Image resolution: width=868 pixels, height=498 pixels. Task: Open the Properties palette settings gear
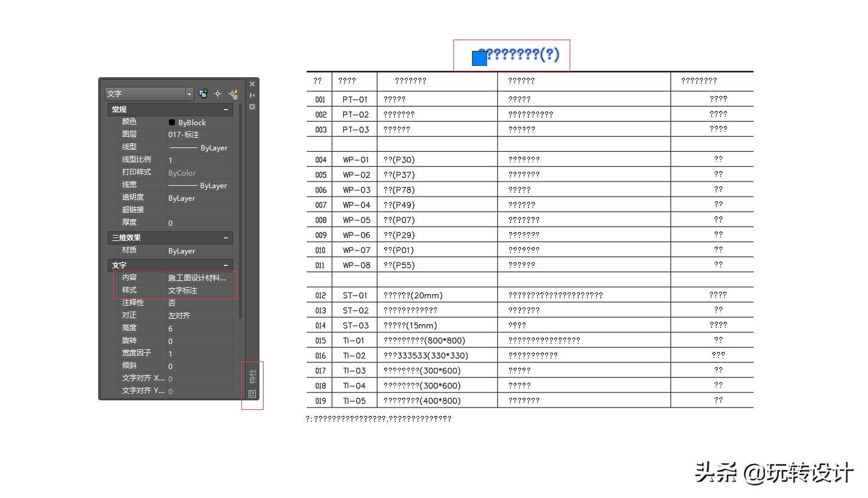(252, 107)
